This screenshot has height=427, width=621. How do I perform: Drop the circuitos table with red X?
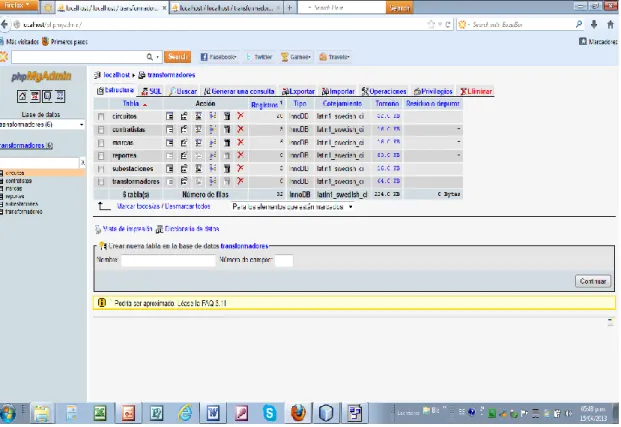240,116
